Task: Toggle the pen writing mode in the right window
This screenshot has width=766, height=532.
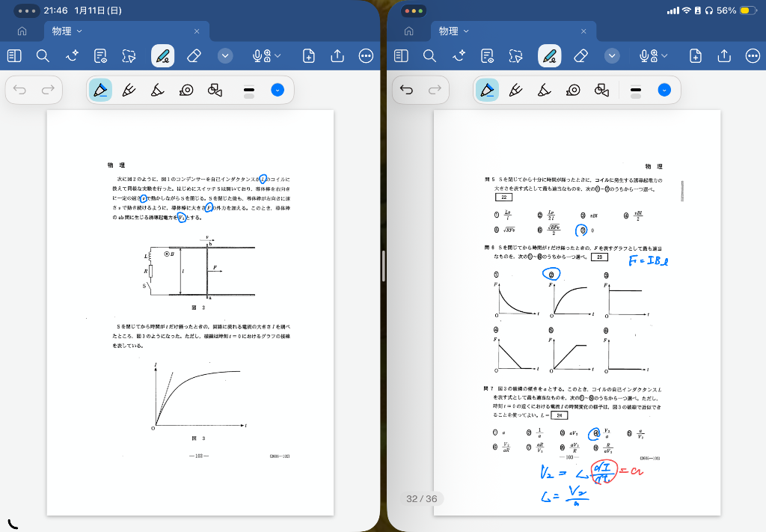Action: (x=549, y=56)
